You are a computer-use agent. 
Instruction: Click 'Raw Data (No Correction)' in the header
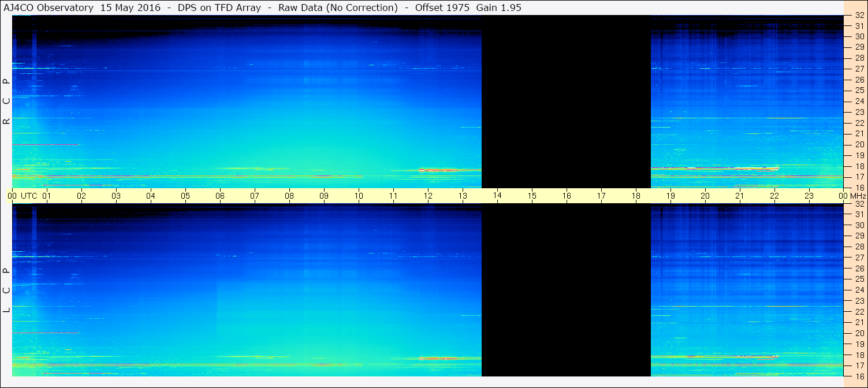point(338,8)
